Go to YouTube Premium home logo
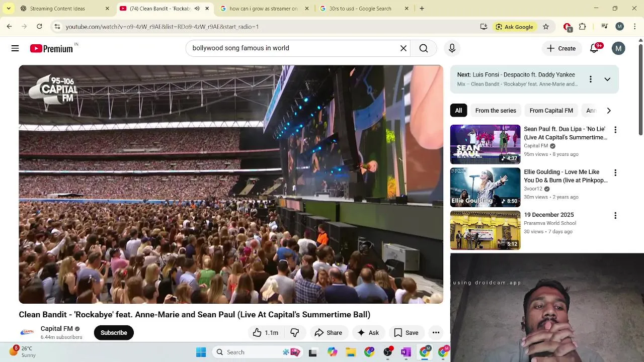The height and width of the screenshot is (362, 644). [51, 49]
